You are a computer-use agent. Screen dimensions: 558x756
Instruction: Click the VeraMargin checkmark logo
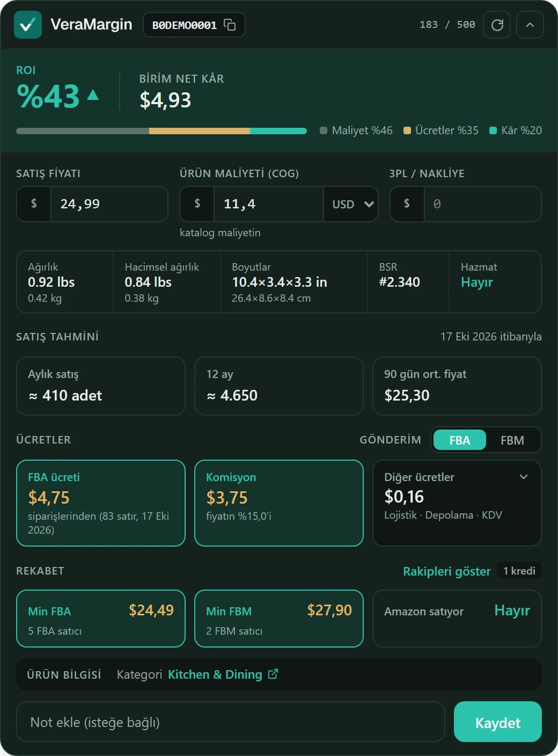[28, 25]
